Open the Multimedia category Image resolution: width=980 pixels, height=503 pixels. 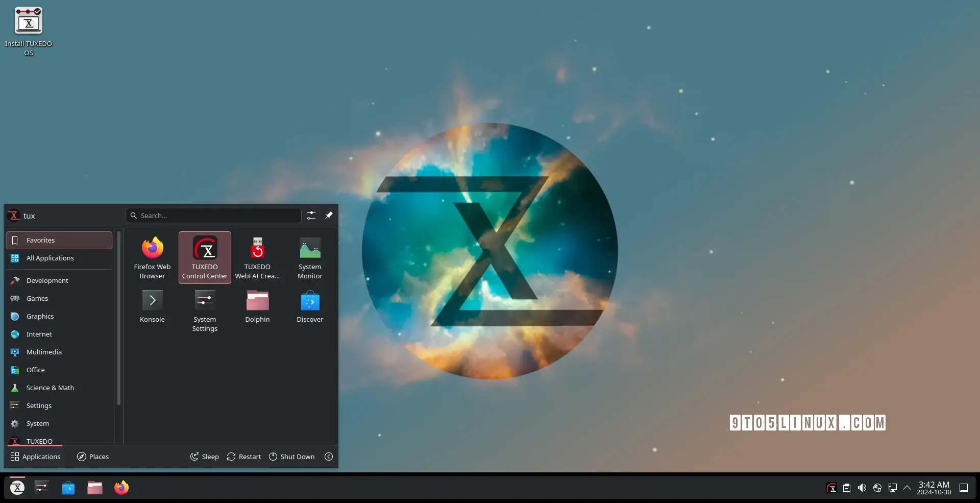[59, 352]
